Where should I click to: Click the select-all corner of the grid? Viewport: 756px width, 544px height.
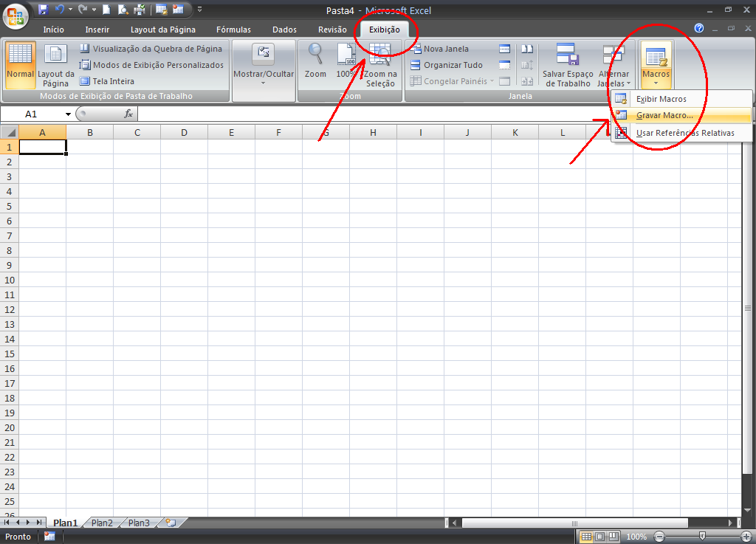10,132
